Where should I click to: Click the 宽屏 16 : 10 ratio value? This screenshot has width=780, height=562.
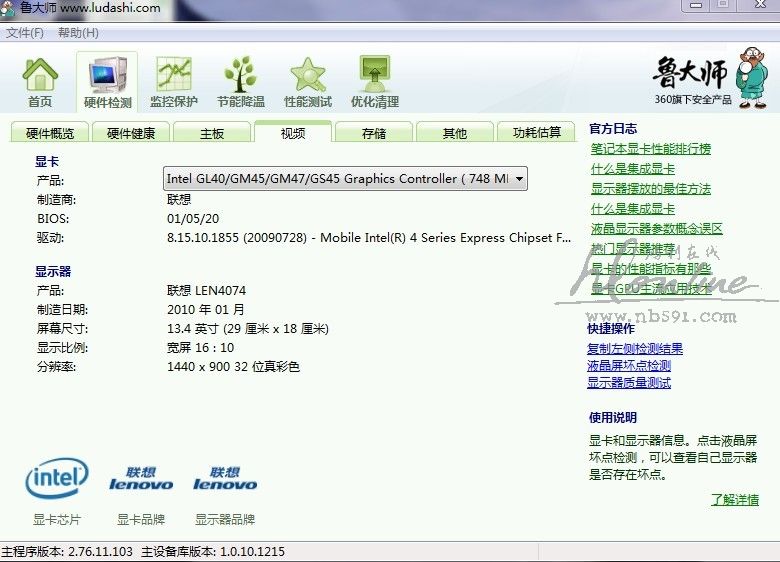200,348
